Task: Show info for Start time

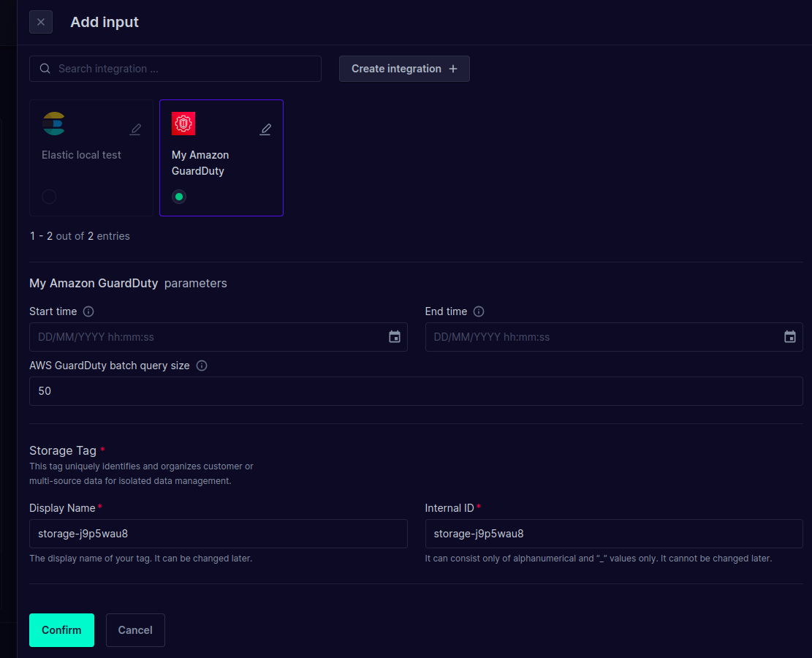Action: pyautogui.click(x=88, y=311)
